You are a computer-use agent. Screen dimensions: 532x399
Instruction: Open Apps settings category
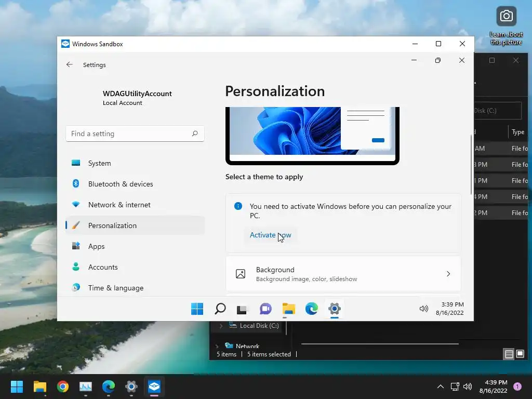pyautogui.click(x=135, y=246)
